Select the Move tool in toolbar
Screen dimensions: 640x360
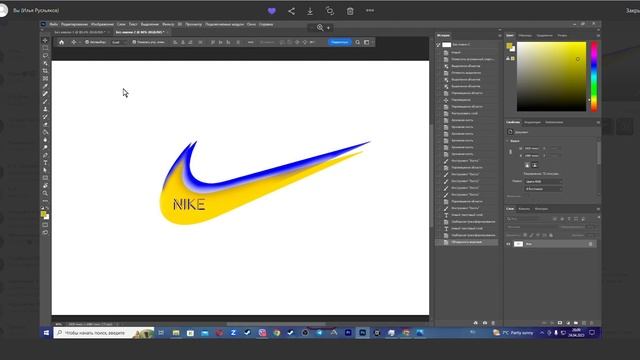(x=45, y=40)
